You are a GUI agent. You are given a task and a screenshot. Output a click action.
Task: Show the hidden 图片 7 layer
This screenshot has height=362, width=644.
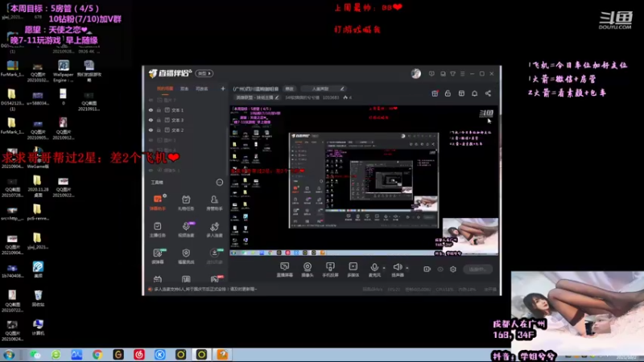[151, 100]
